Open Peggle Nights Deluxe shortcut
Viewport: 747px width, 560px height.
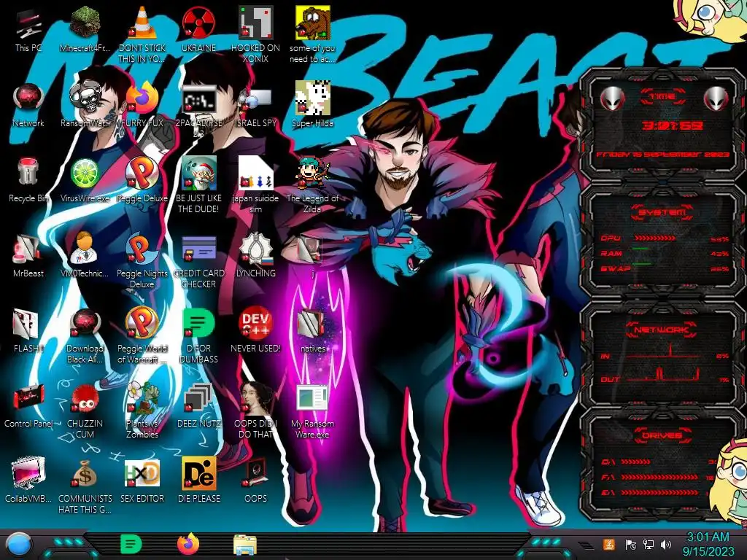[142, 249]
